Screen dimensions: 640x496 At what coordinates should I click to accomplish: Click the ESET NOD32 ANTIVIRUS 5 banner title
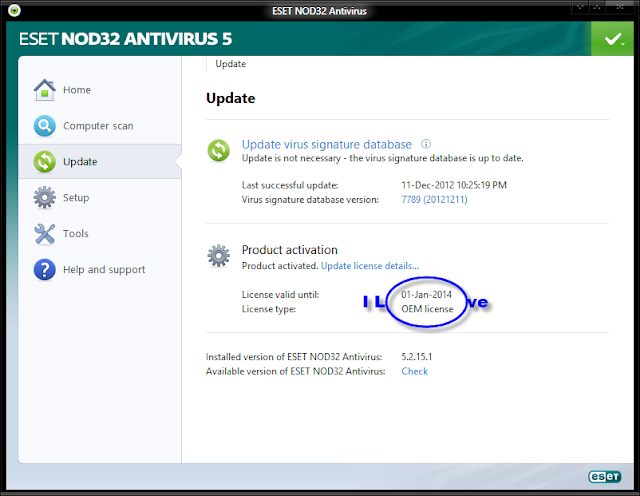click(x=125, y=39)
